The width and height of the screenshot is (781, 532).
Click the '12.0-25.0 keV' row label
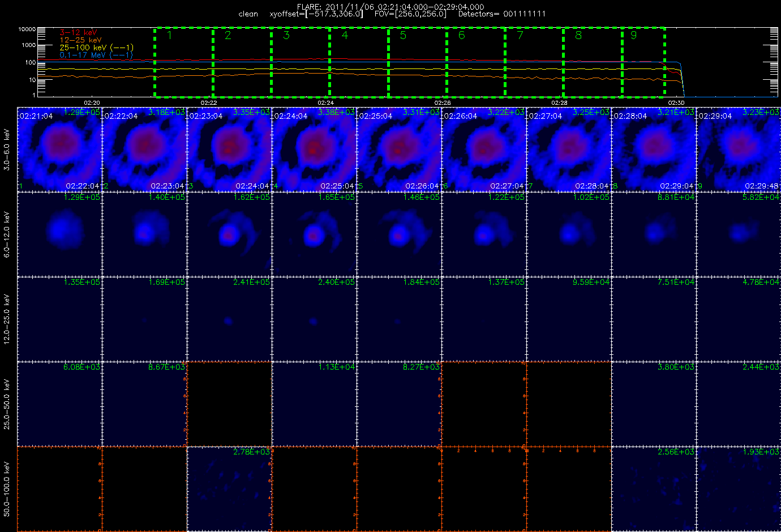point(7,319)
